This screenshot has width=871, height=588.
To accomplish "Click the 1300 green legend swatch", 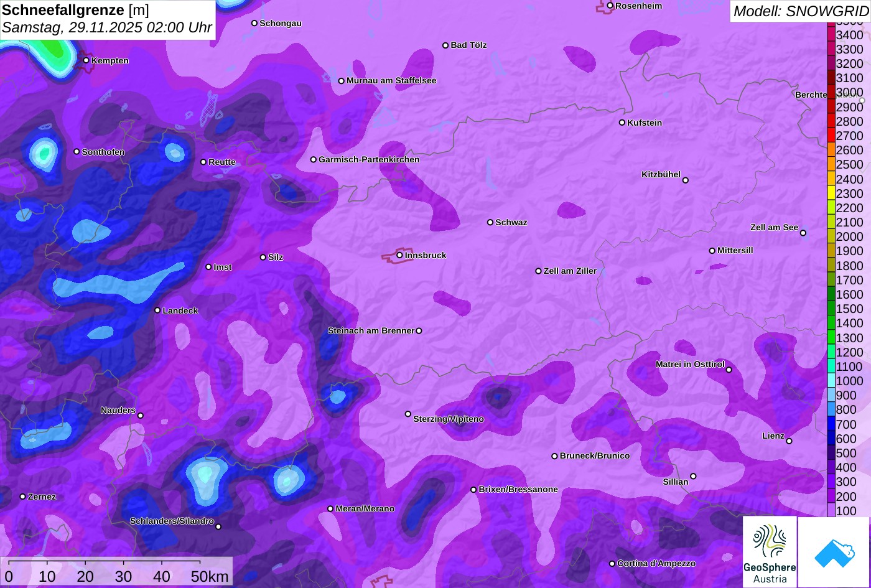I will [831, 338].
